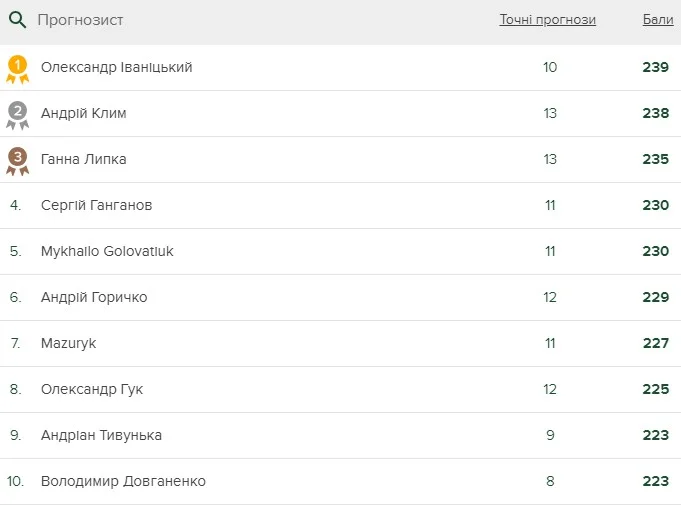Click the silver second-place medal icon
The width and height of the screenshot is (681, 505).
click(17, 114)
